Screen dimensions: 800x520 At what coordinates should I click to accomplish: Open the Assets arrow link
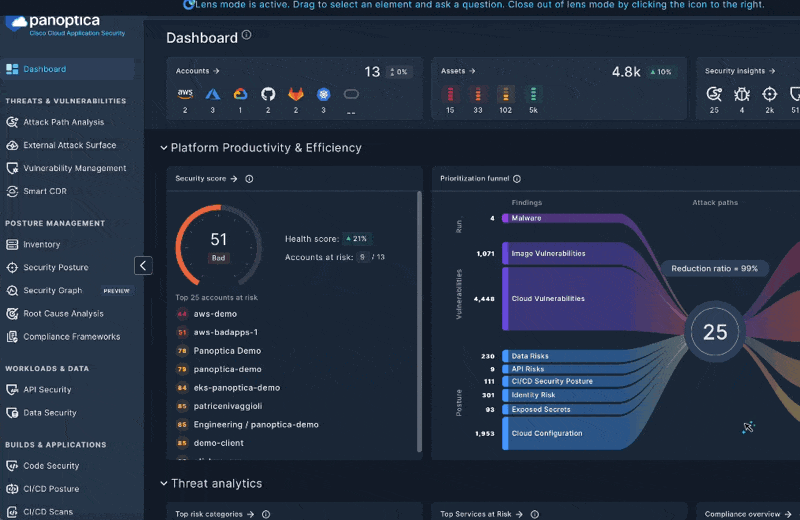tap(458, 71)
